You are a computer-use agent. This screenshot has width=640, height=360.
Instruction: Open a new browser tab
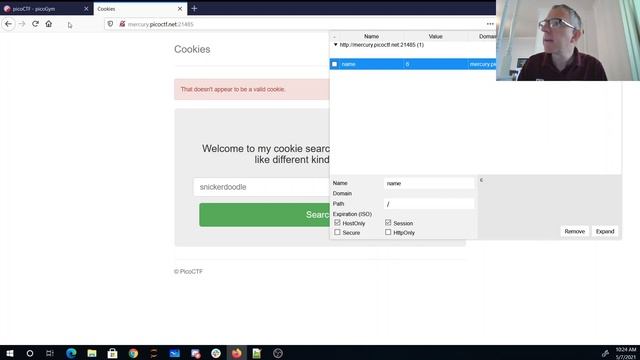(194, 9)
